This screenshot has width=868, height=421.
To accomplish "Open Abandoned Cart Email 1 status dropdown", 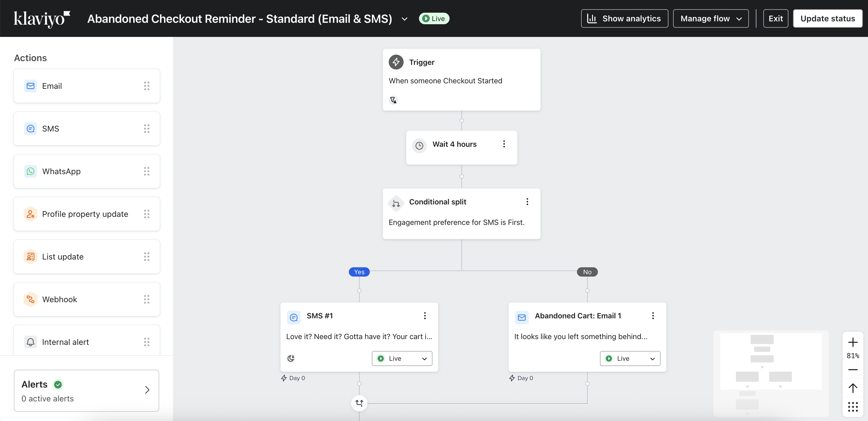I will pos(630,358).
